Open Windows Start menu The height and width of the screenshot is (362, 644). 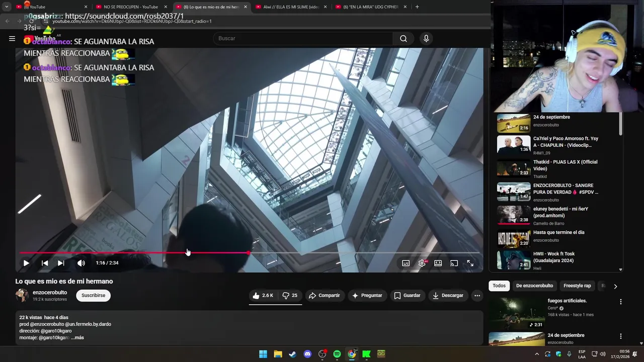pos(263,354)
